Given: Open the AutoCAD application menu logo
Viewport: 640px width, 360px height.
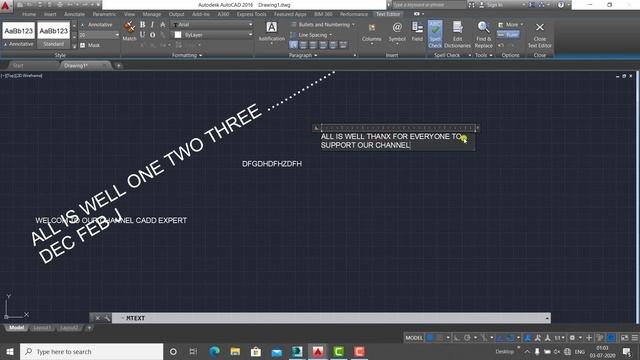Looking at the screenshot, I should pyautogui.click(x=5, y=6).
